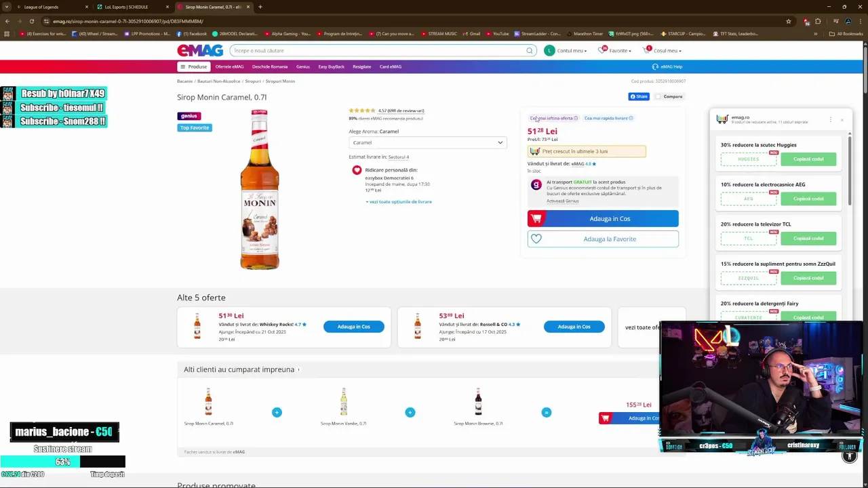
Task: Click the browser reload icon
Action: pos(31,21)
